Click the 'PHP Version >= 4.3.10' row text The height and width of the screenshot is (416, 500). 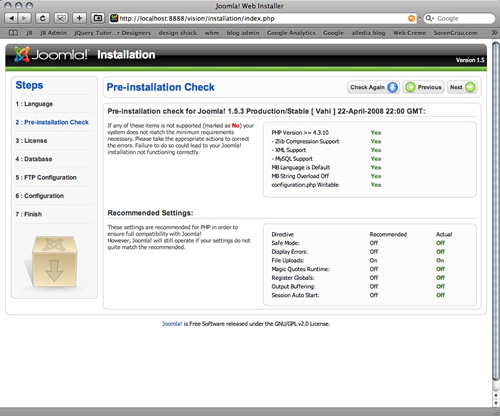coord(300,133)
